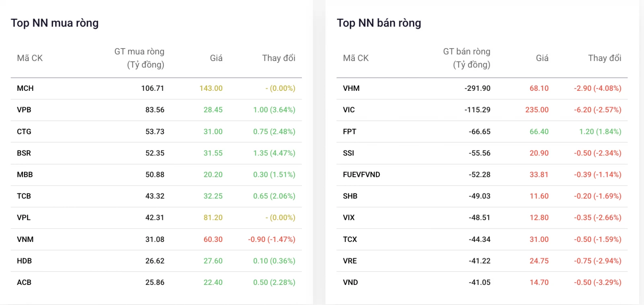Open the VIX ticker
The image size is (644, 305).
[349, 217]
